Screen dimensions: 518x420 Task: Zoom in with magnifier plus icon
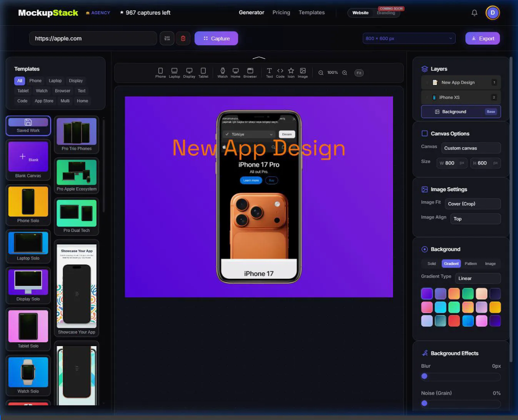[345, 73]
